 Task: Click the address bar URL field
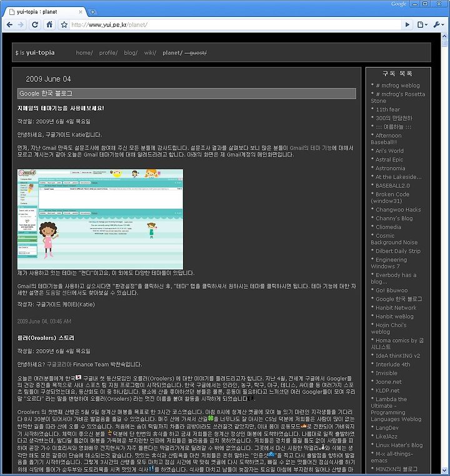[x=235, y=24]
